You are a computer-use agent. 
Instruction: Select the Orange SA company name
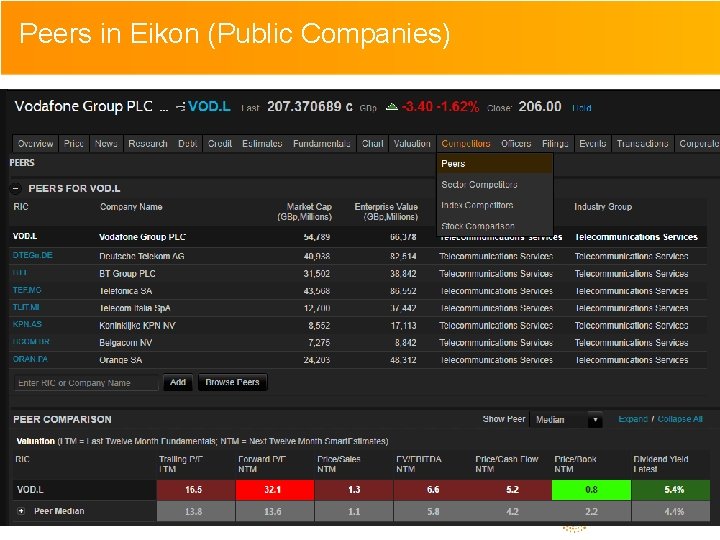pyautogui.click(x=120, y=360)
